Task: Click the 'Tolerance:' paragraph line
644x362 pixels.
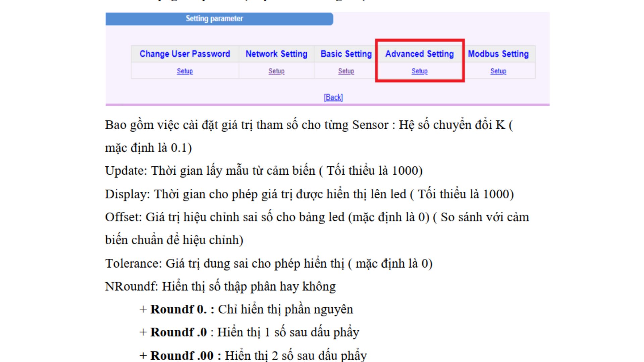Action: point(268,263)
